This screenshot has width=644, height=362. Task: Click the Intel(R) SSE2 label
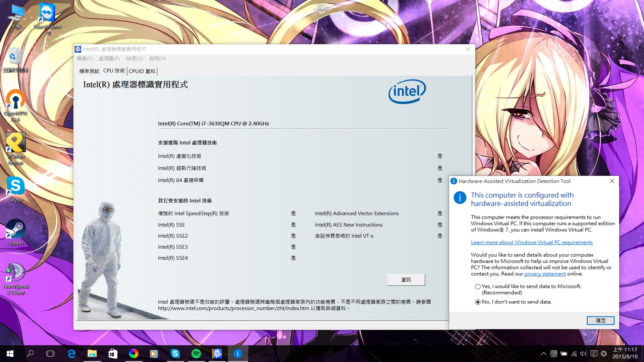point(173,236)
